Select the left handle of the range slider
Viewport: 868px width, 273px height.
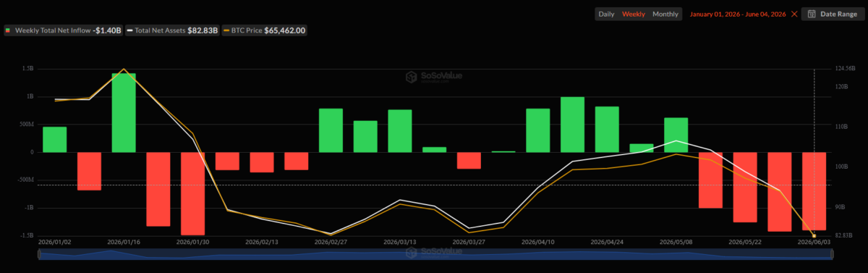click(x=38, y=253)
